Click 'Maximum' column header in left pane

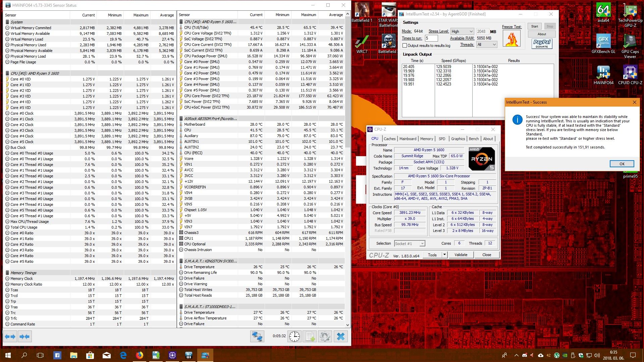[137, 15]
